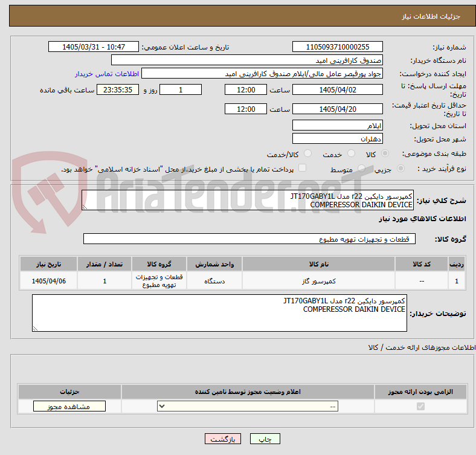
Task: Click the remaining time field 23:35:35
Action: (118, 89)
